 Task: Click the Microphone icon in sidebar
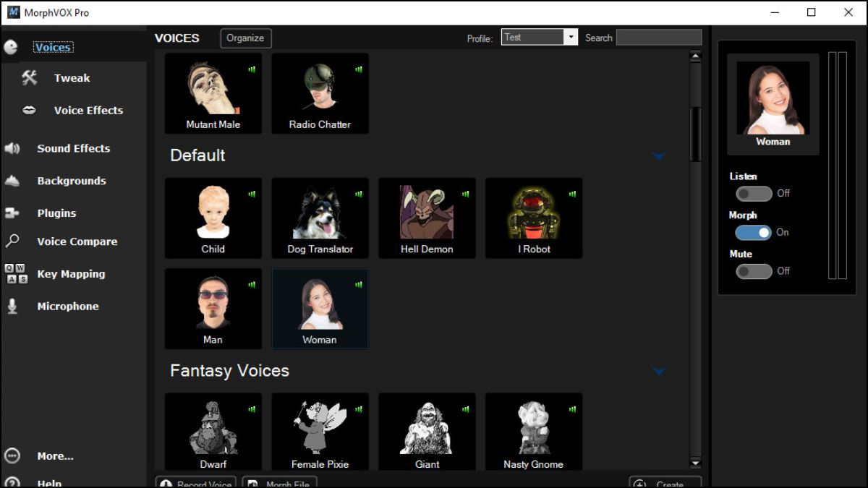coord(12,306)
